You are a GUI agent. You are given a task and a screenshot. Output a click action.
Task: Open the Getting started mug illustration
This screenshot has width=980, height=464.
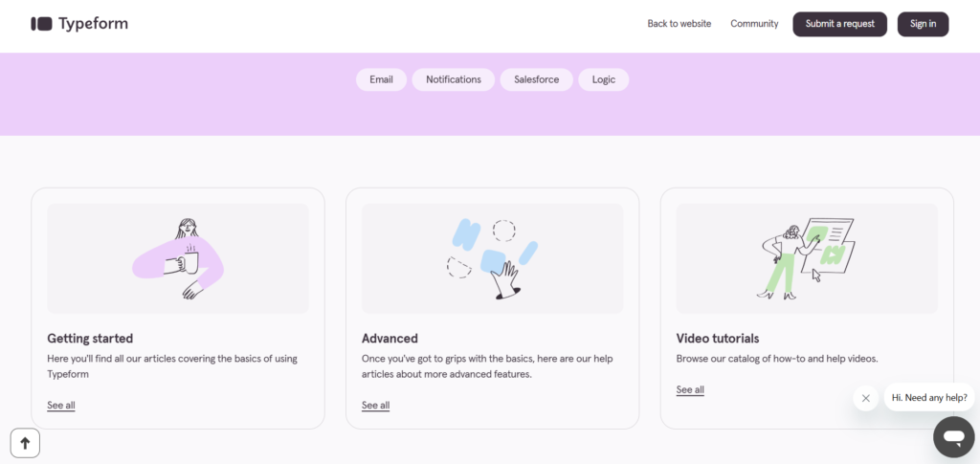click(x=178, y=258)
